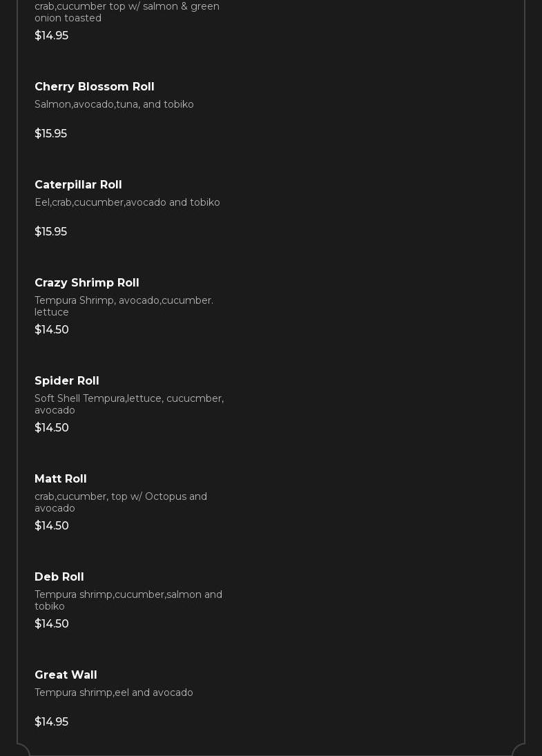The height and width of the screenshot is (756, 542).
Task: Click the "Tempura shrimp,eel and avocado" description
Action: pyautogui.click(x=114, y=693)
